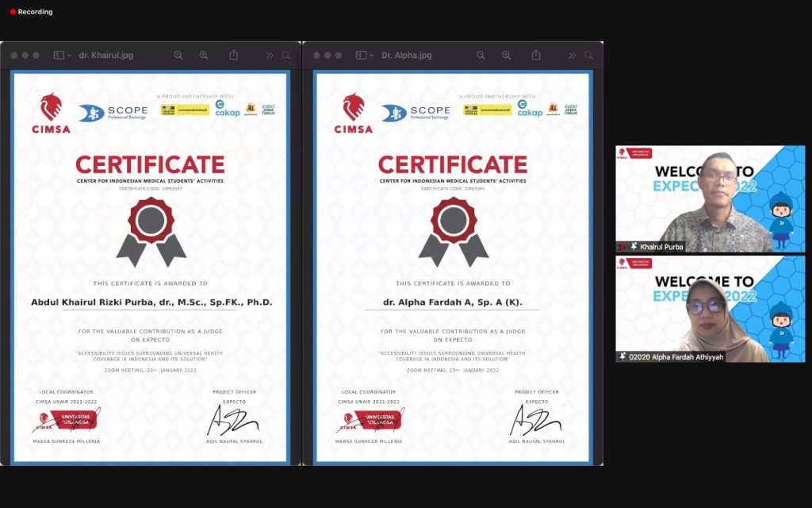Screen dimensions: 812x508
Task: Share the dr. Khairul.jpg image
Action: click(234, 56)
